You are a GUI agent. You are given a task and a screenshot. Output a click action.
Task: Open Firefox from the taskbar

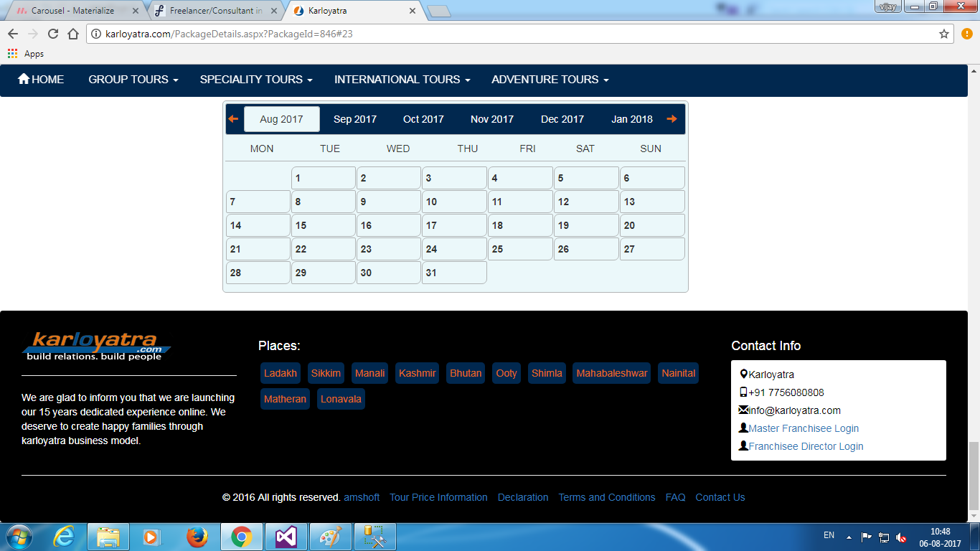tap(196, 537)
